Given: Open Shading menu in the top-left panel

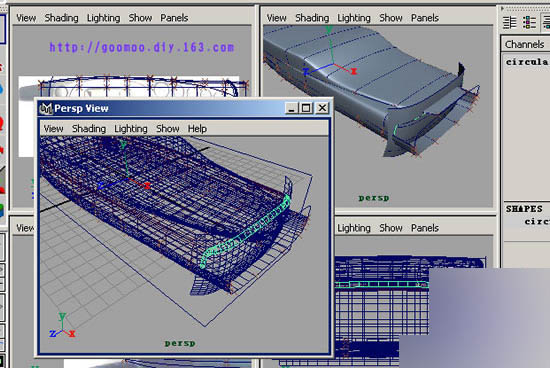Looking at the screenshot, I should [x=61, y=18].
